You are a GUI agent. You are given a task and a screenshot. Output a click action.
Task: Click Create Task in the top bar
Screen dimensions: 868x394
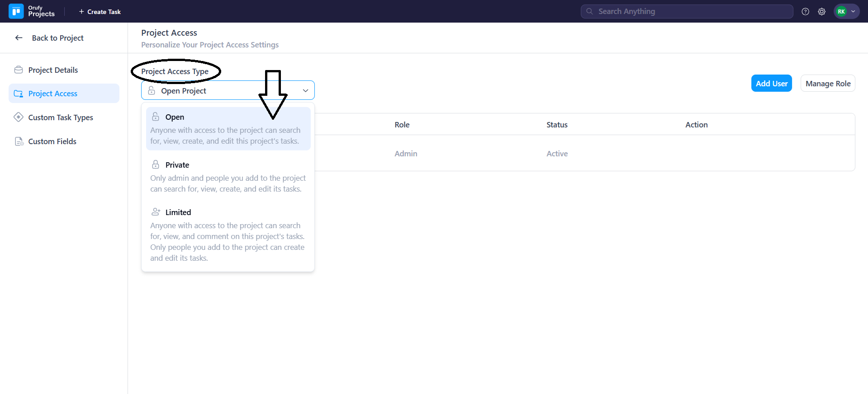click(100, 12)
